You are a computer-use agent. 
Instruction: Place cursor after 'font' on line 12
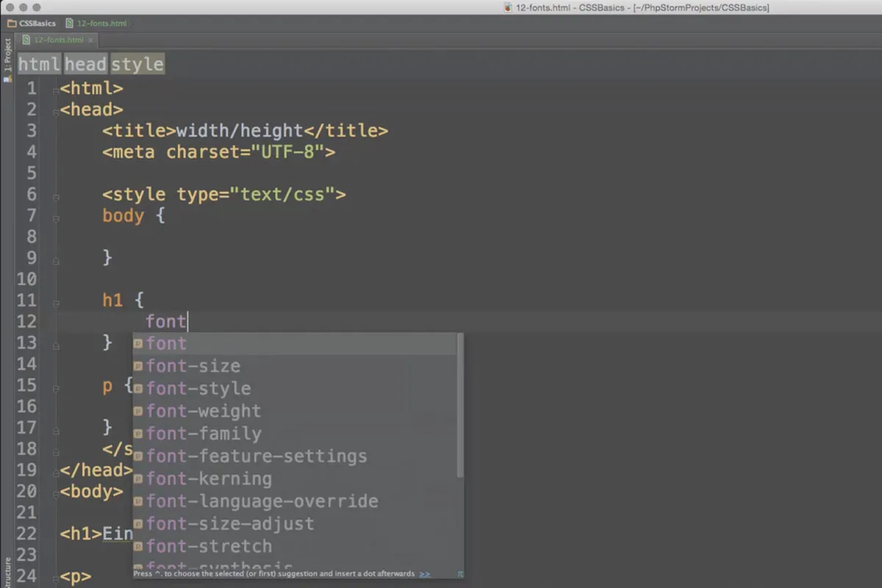[x=187, y=321]
